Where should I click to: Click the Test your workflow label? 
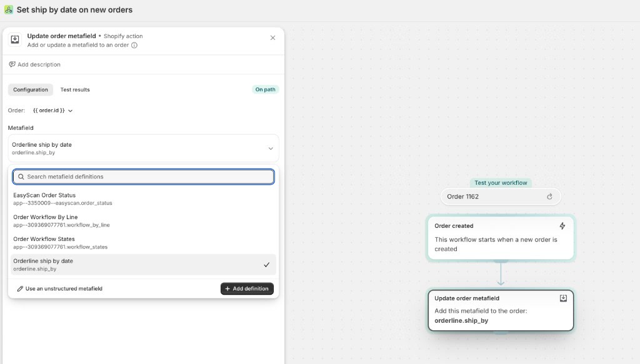tap(501, 182)
